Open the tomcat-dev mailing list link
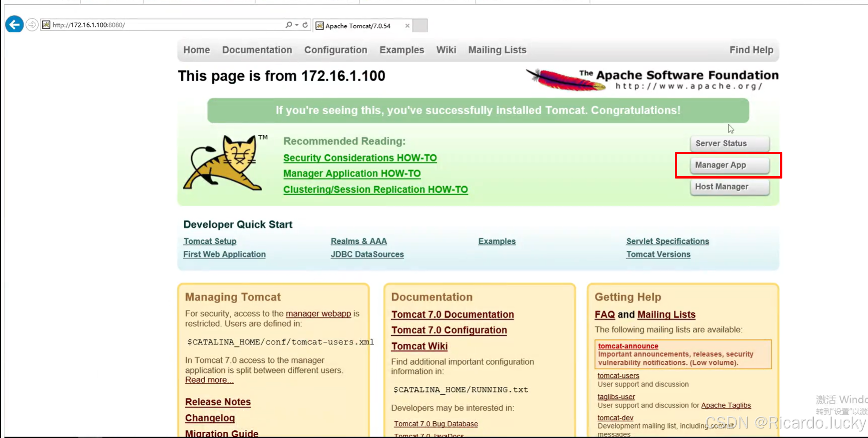Screen dimensions: 868x438 [x=615, y=418]
